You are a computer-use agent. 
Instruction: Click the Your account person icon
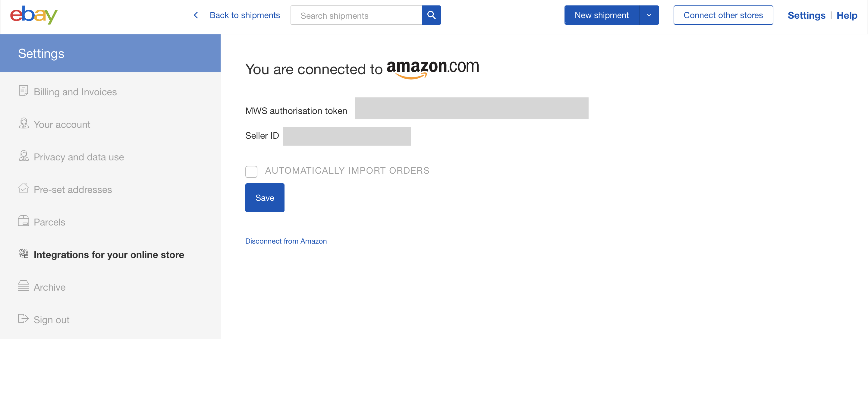click(x=23, y=123)
